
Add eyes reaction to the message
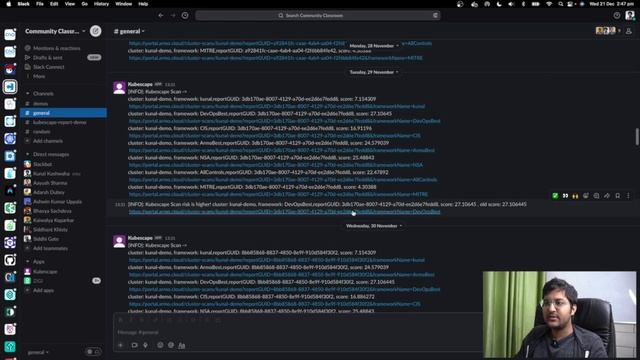coord(565,196)
